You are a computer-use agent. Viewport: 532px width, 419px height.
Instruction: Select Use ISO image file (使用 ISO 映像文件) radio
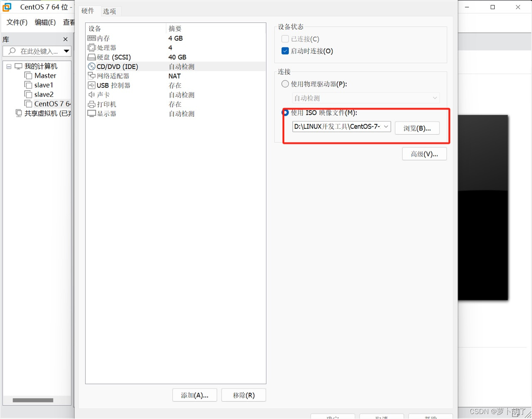pyautogui.click(x=285, y=113)
